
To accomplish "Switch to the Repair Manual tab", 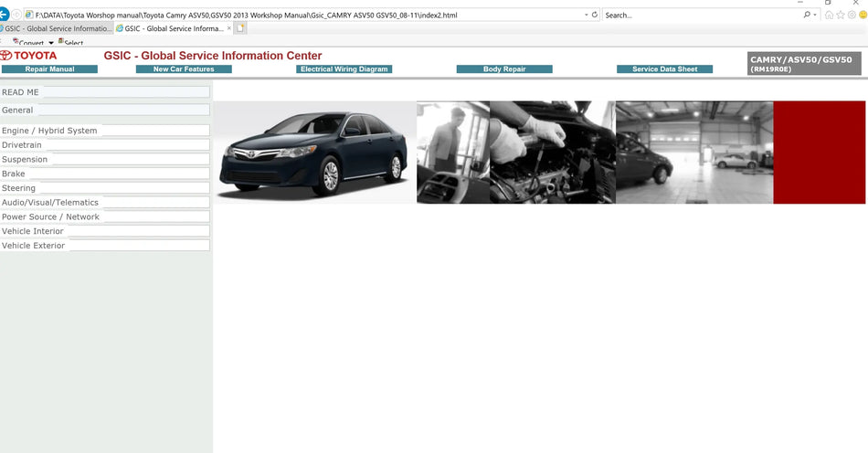I will click(x=49, y=69).
